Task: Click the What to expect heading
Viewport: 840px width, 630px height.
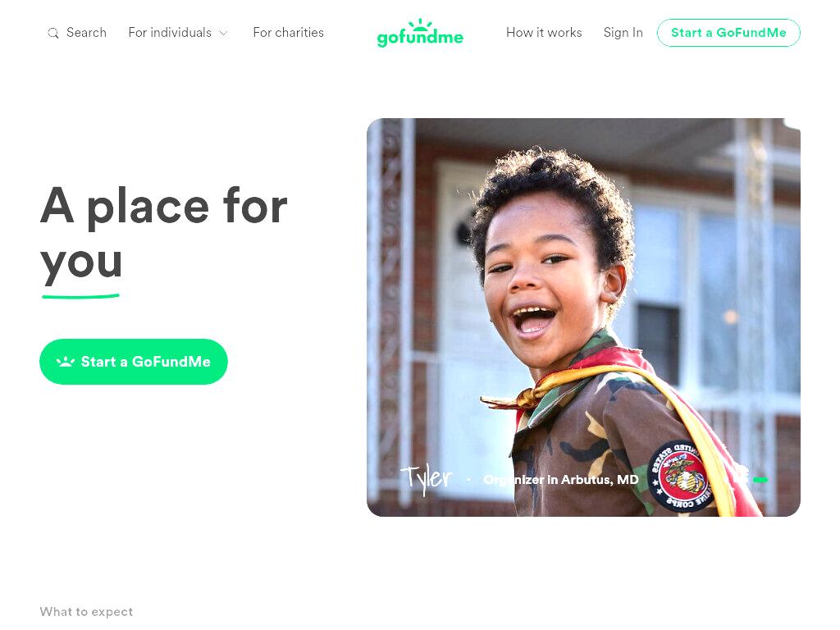Action: pyautogui.click(x=86, y=612)
